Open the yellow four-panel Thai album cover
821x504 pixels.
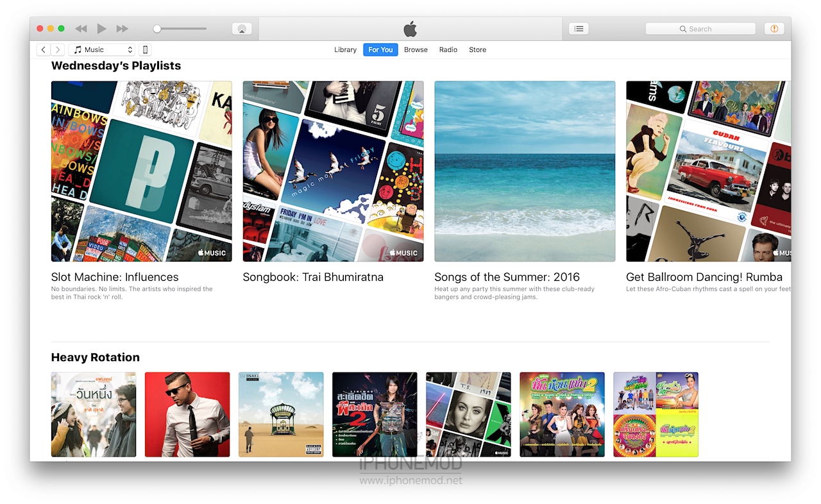pos(656,414)
